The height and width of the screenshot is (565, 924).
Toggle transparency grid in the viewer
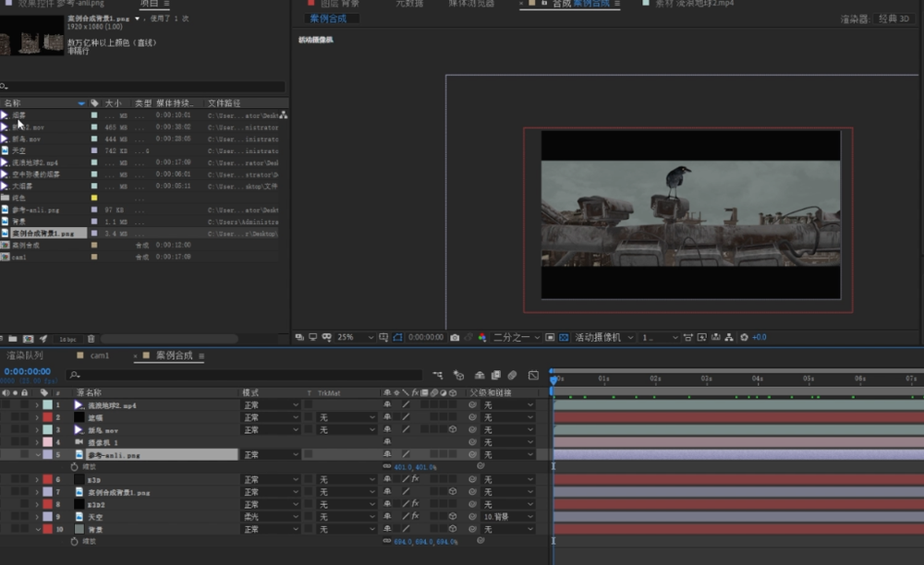pos(563,338)
